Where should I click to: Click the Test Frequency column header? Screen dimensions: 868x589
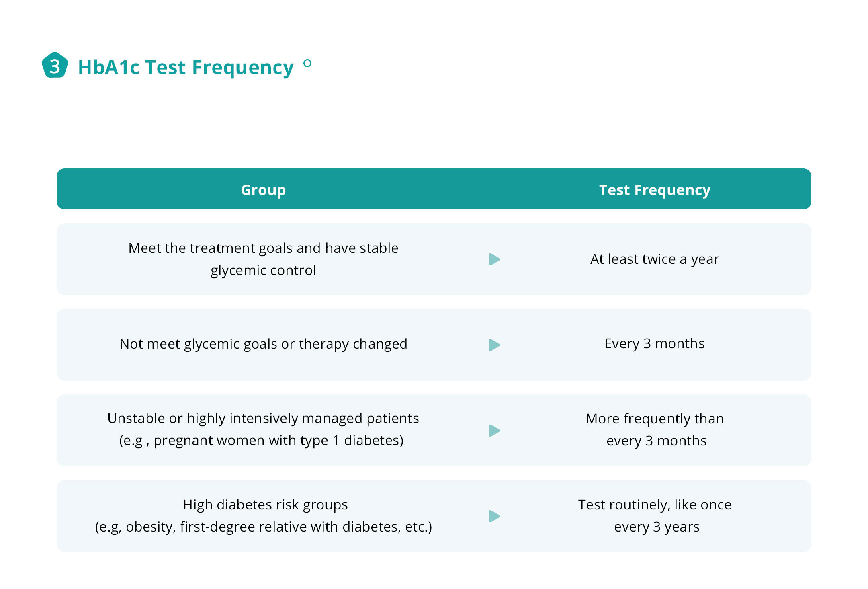click(x=655, y=190)
